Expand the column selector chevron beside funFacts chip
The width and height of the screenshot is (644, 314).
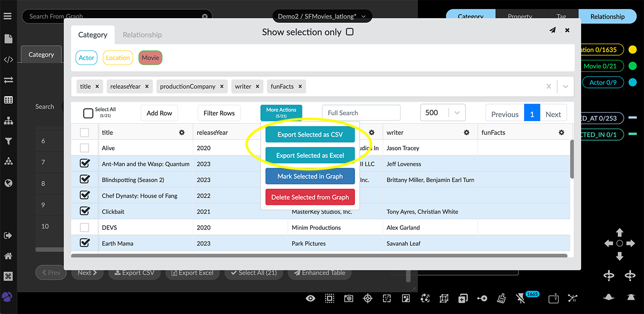(565, 86)
